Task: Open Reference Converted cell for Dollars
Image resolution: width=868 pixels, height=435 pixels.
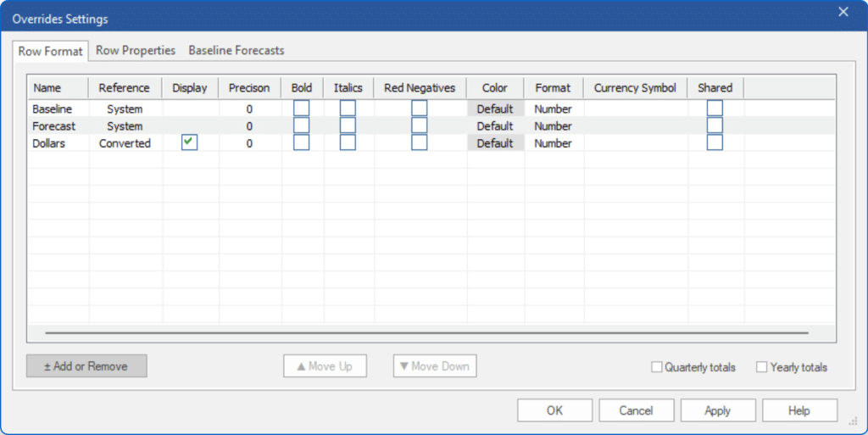Action: coord(125,143)
